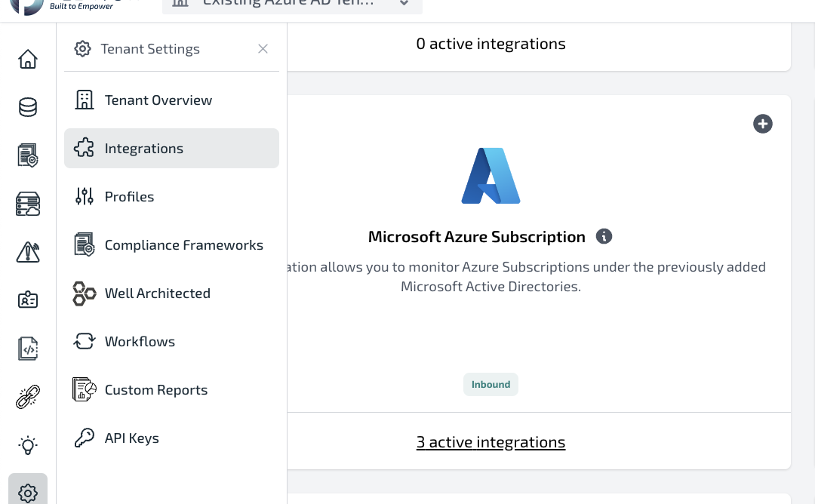Screen dimensions: 815x504
Task: Open the home icon in left rail
Action: pos(28,59)
